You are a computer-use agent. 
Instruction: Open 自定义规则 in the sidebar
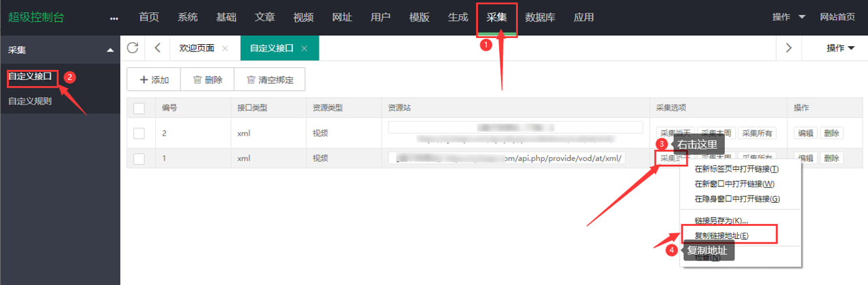pyautogui.click(x=30, y=102)
